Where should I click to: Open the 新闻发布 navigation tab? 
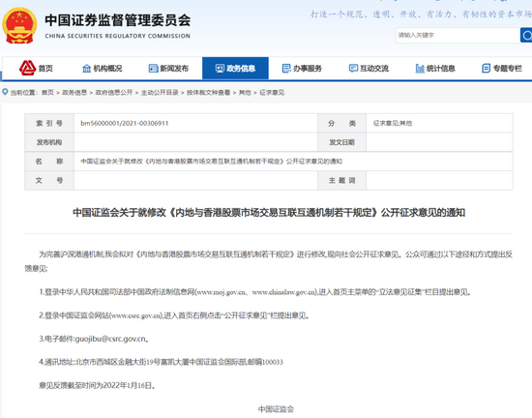coord(168,68)
